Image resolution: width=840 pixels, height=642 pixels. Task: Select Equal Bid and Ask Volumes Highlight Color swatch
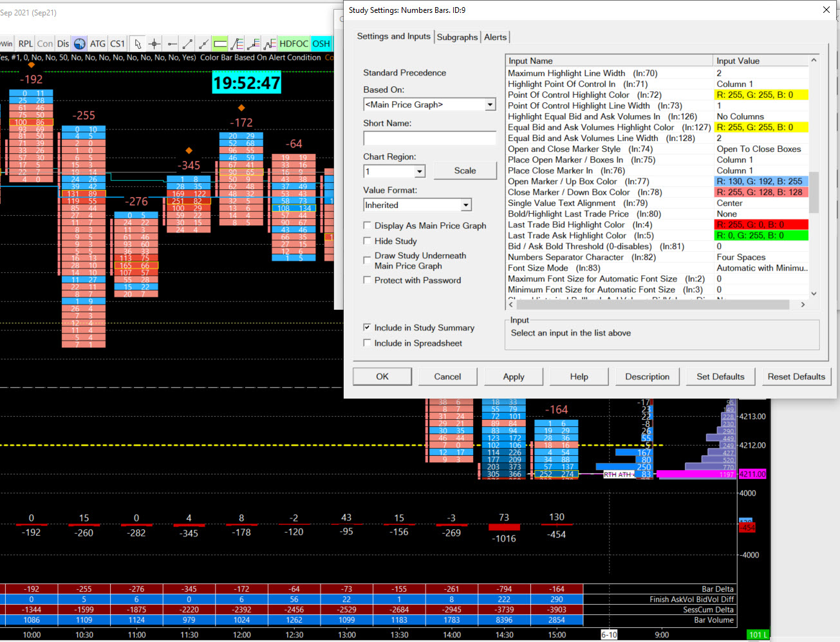click(x=761, y=127)
